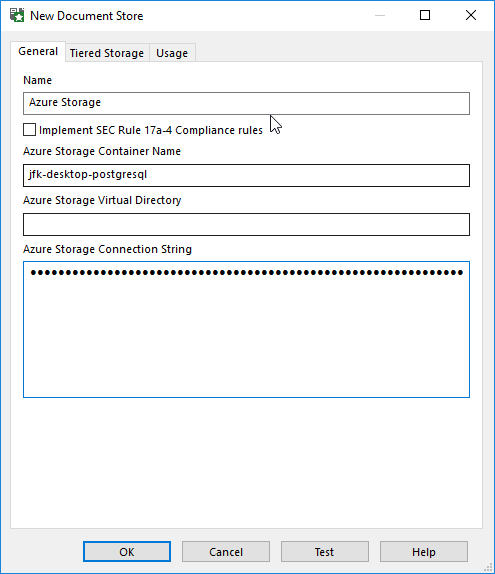Click the 'Name' field label
The image size is (495, 574).
pos(37,80)
